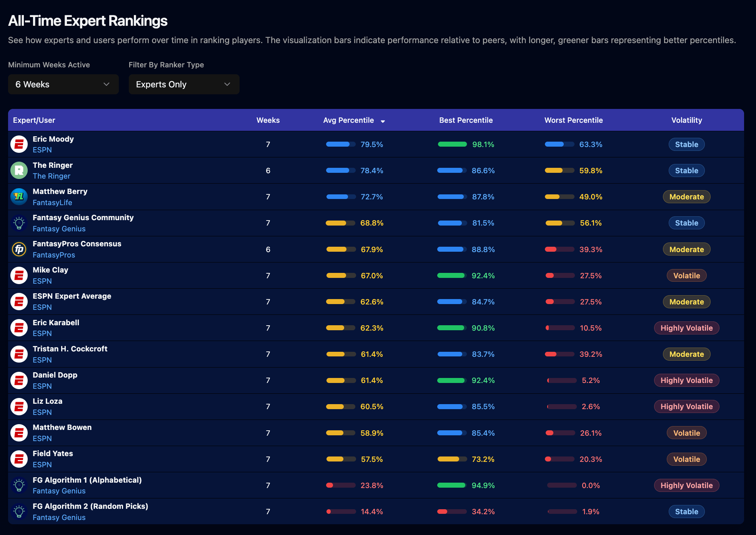Open the FantasyPros source link

54,255
